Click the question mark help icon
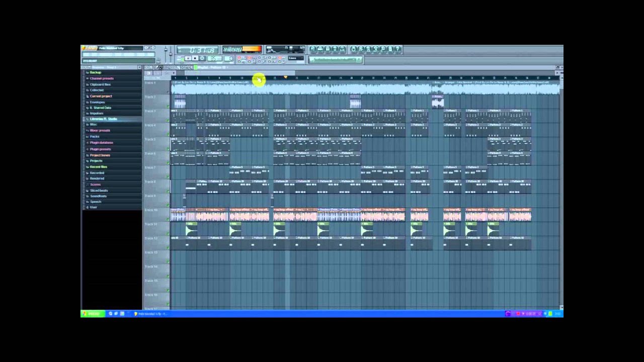The width and height of the screenshot is (644, 362). pyautogui.click(x=398, y=49)
